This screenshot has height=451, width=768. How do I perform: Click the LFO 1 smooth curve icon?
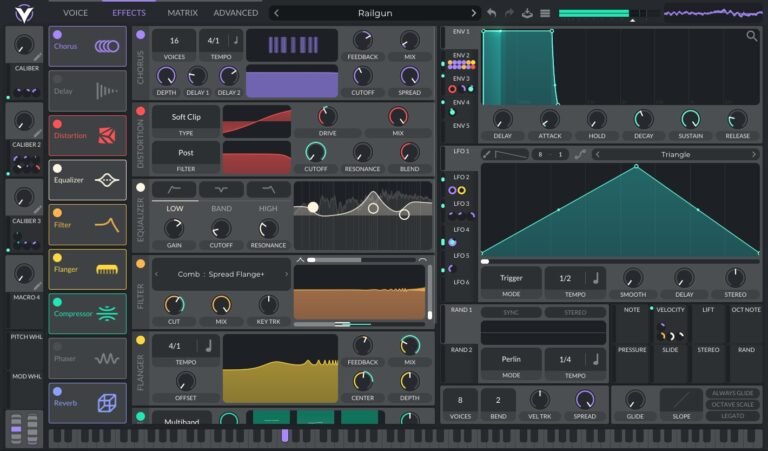click(580, 155)
